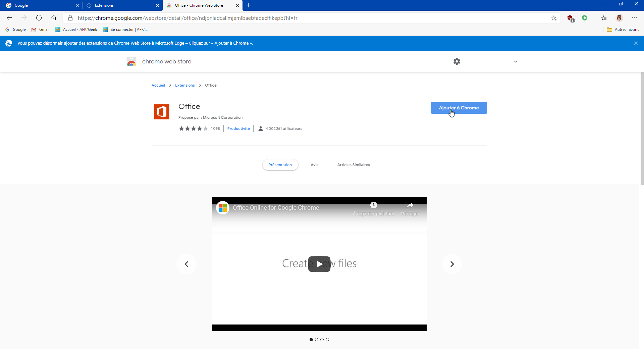644x349 pixels.
Task: Select the fourth carousel dot indicator
Action: [x=327, y=340]
